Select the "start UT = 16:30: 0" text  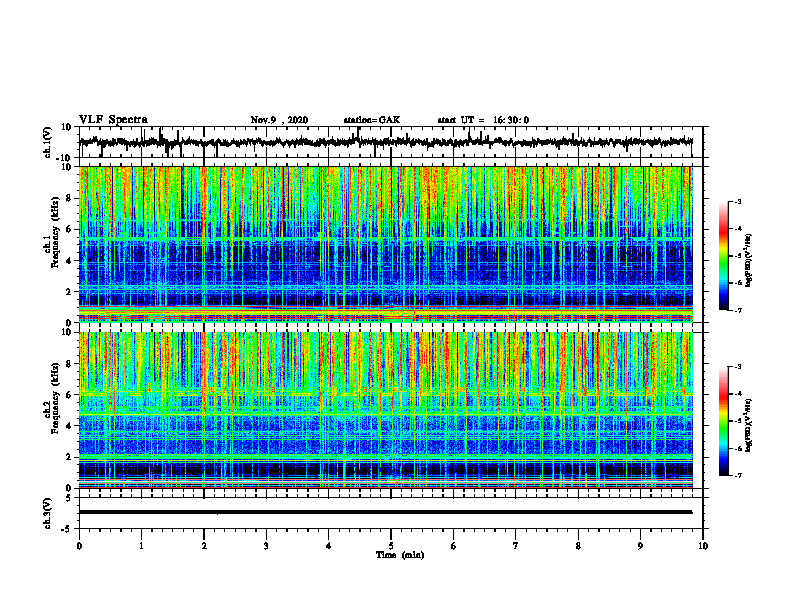coord(483,120)
